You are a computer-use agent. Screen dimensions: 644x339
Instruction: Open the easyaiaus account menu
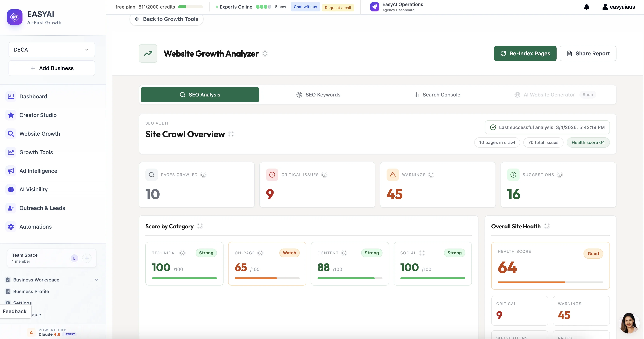(618, 7)
